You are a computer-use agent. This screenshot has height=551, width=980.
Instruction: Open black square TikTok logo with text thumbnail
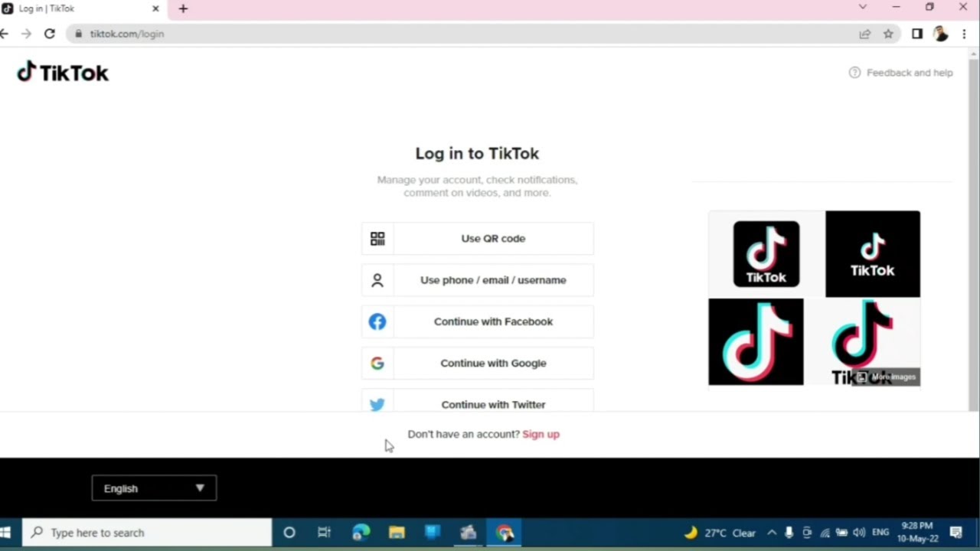873,254
